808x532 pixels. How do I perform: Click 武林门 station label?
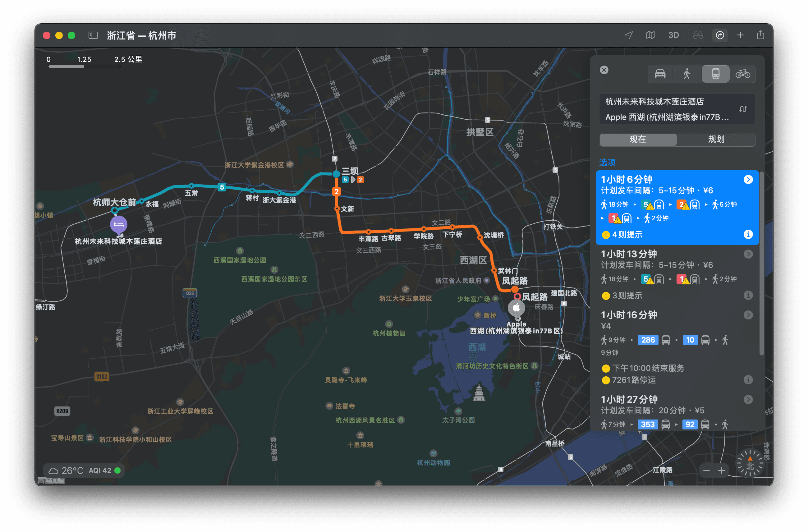(x=508, y=271)
